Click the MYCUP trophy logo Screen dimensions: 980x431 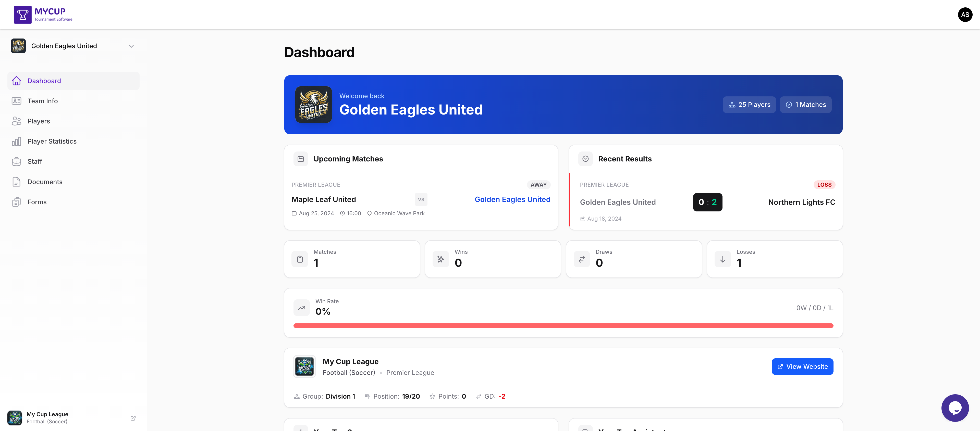(22, 15)
